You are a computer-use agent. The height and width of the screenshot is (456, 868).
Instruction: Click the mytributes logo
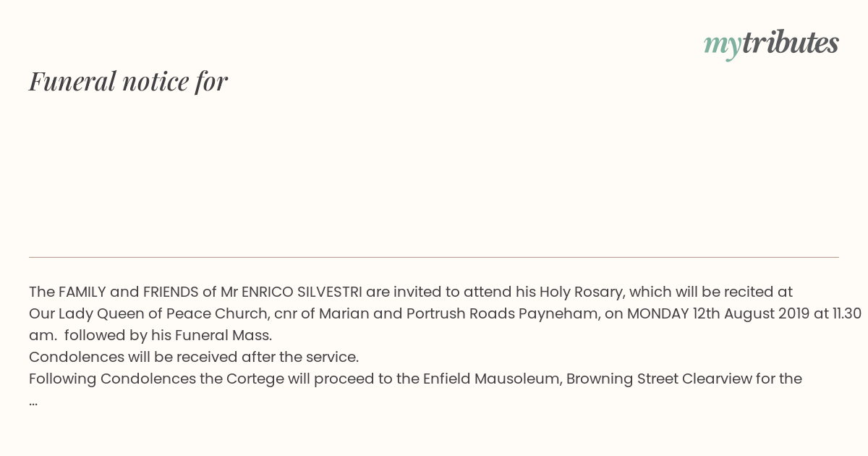[771, 44]
